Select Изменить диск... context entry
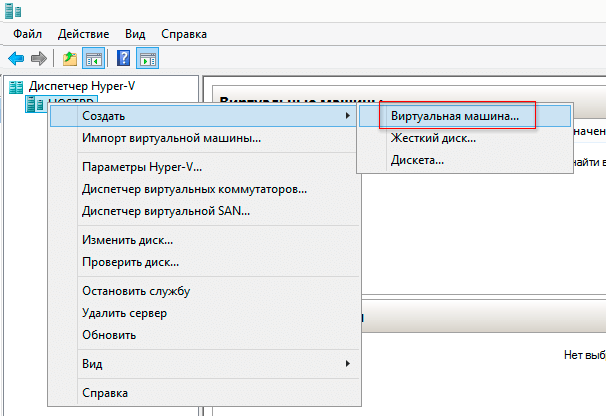Viewport: 606px width, 416px height. [205, 240]
